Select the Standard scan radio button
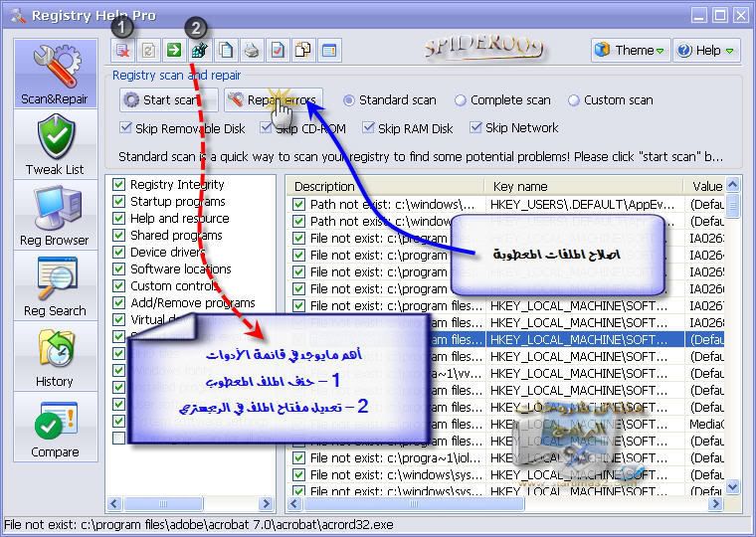This screenshot has width=756, height=537. [348, 100]
